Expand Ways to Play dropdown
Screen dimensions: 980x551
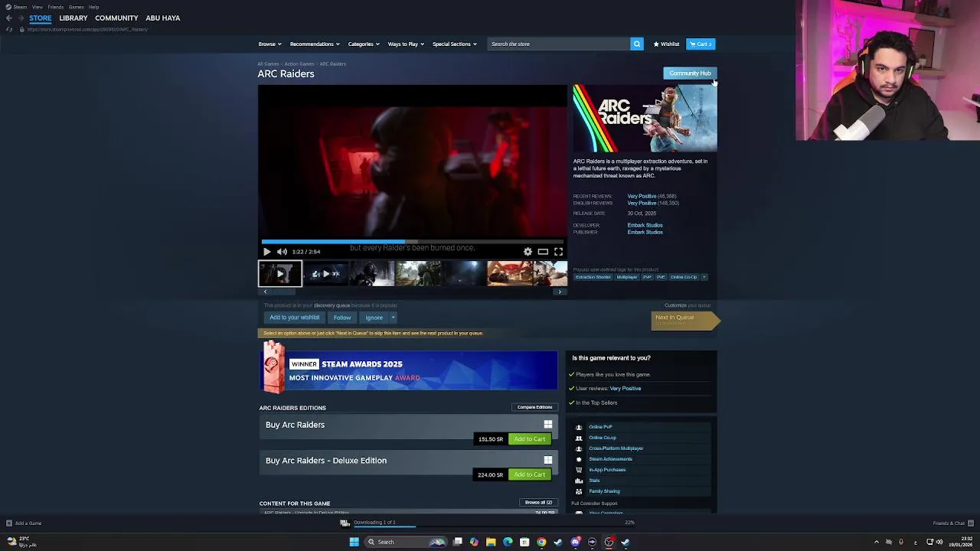[406, 44]
